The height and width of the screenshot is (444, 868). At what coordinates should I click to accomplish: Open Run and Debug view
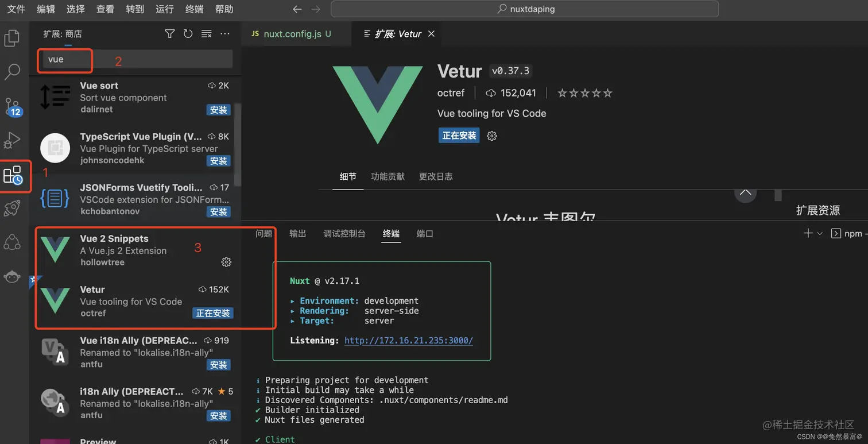pos(12,140)
